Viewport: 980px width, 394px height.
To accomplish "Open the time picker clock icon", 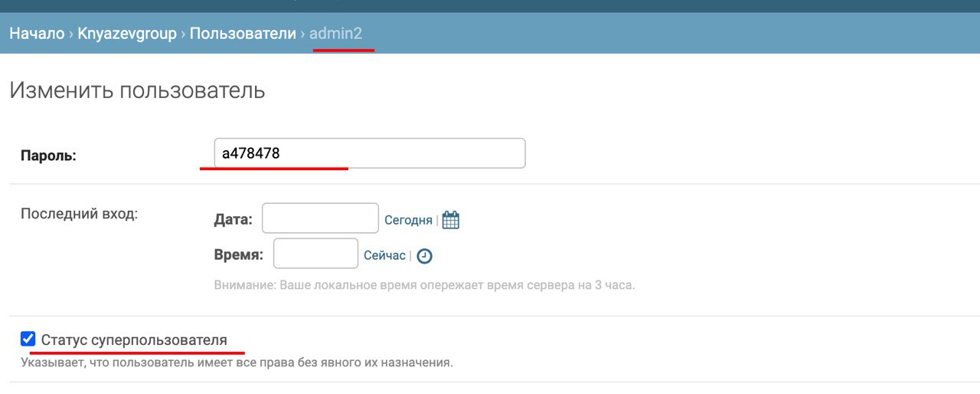I will 424,256.
